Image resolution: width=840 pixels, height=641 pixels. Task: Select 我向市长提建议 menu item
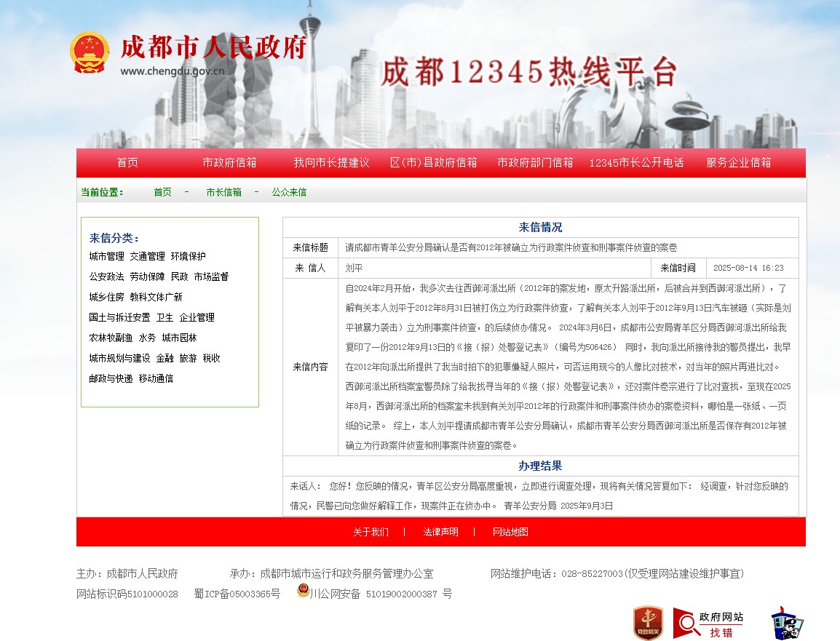coord(331,163)
